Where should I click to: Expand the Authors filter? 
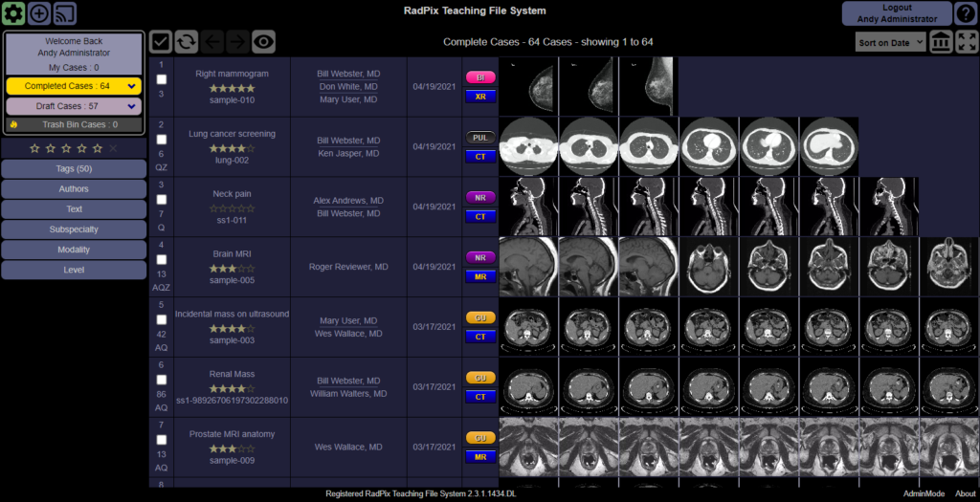[74, 188]
